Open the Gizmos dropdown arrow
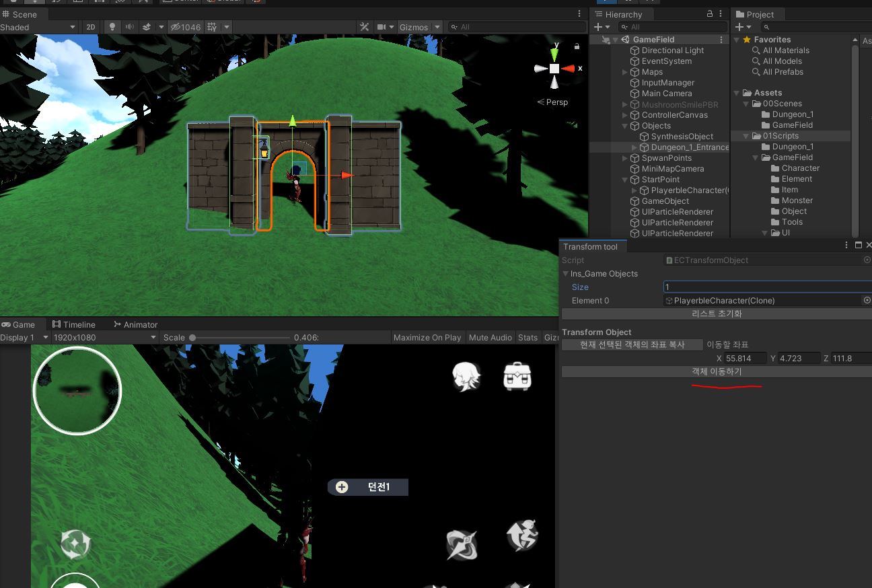 point(437,27)
